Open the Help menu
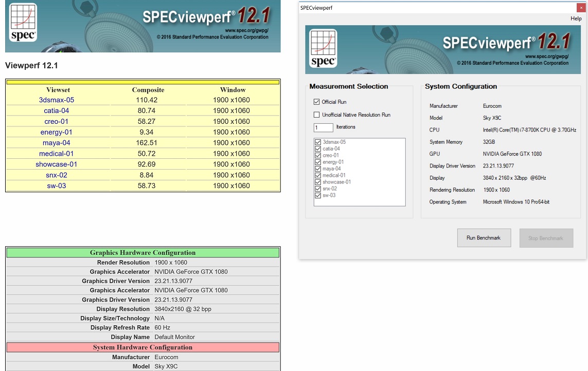Viewport: 588px width, 371px height. click(x=576, y=18)
